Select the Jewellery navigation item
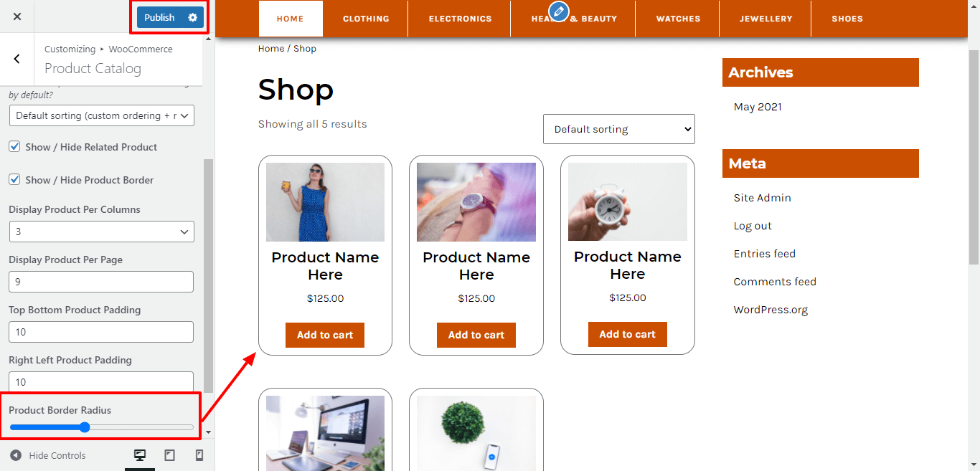 [x=766, y=19]
